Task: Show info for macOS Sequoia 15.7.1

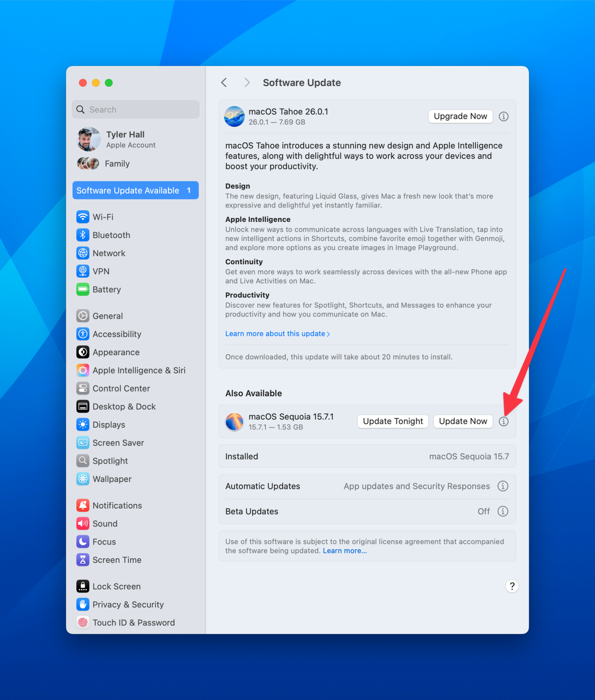Action: click(x=504, y=421)
